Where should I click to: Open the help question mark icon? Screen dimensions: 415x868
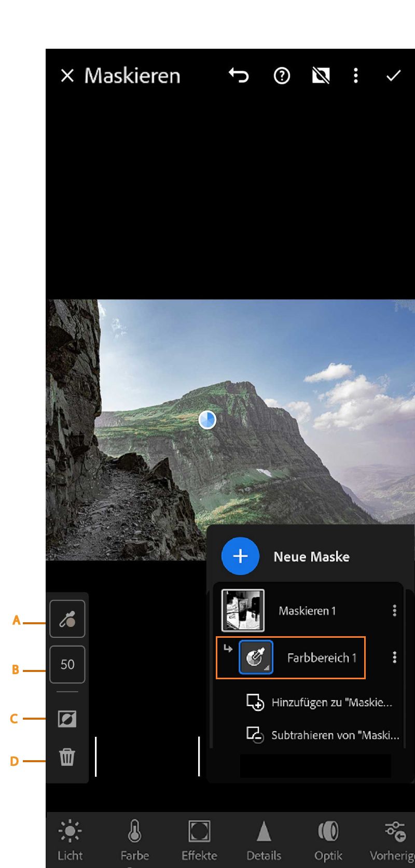tap(282, 76)
